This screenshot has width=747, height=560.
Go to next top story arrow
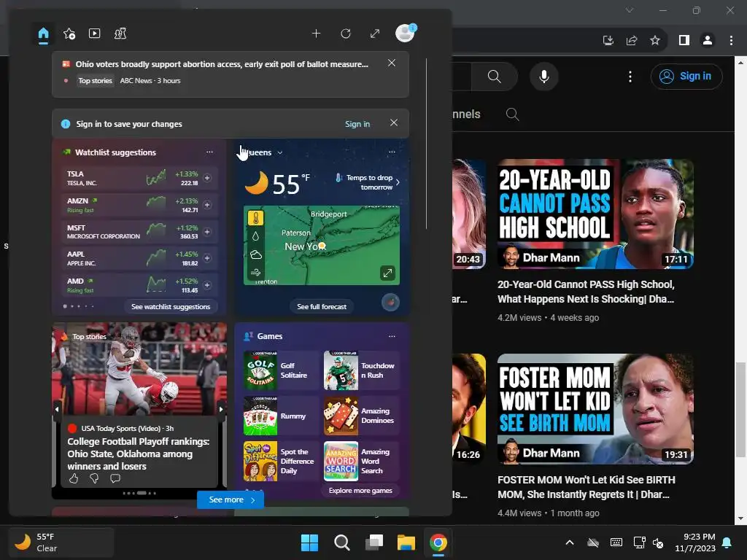click(221, 409)
